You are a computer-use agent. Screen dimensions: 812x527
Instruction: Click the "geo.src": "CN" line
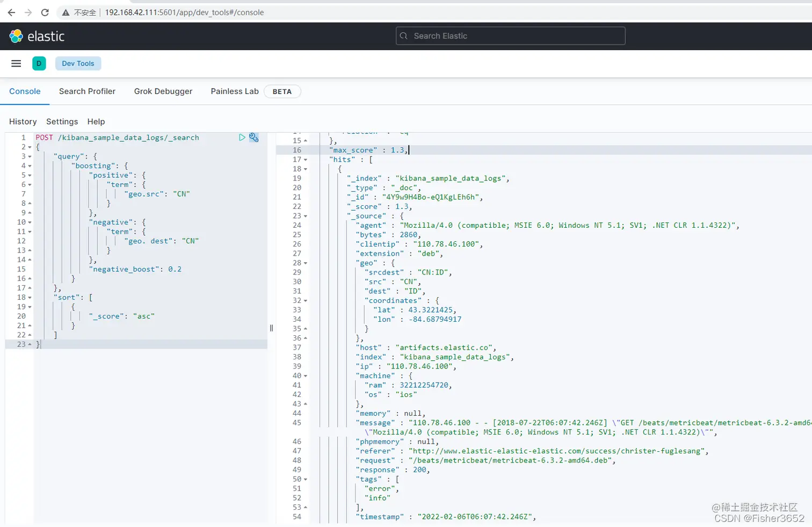pos(157,194)
